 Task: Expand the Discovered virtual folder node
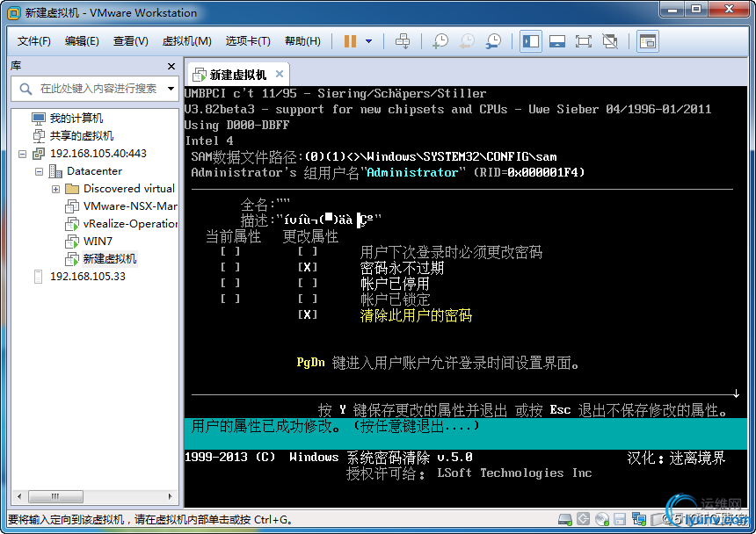(56, 189)
